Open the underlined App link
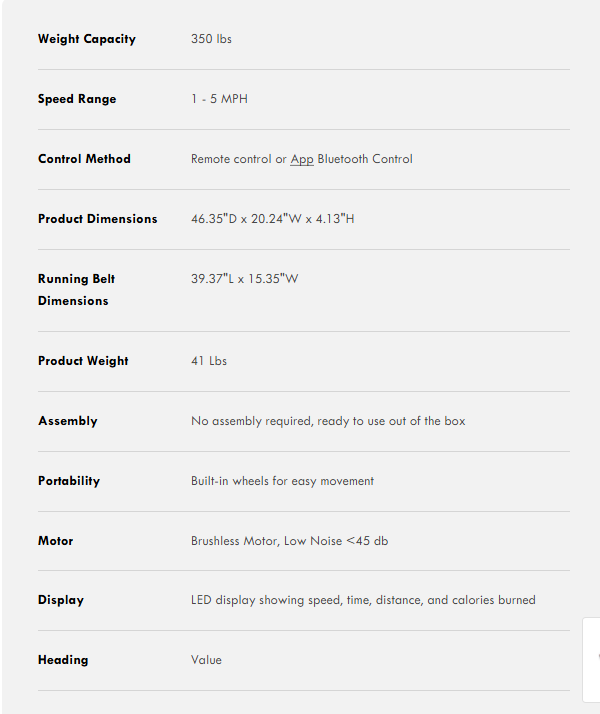 click(x=302, y=159)
